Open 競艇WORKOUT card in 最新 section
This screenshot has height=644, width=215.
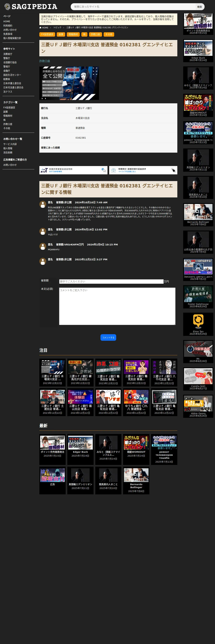(136, 450)
